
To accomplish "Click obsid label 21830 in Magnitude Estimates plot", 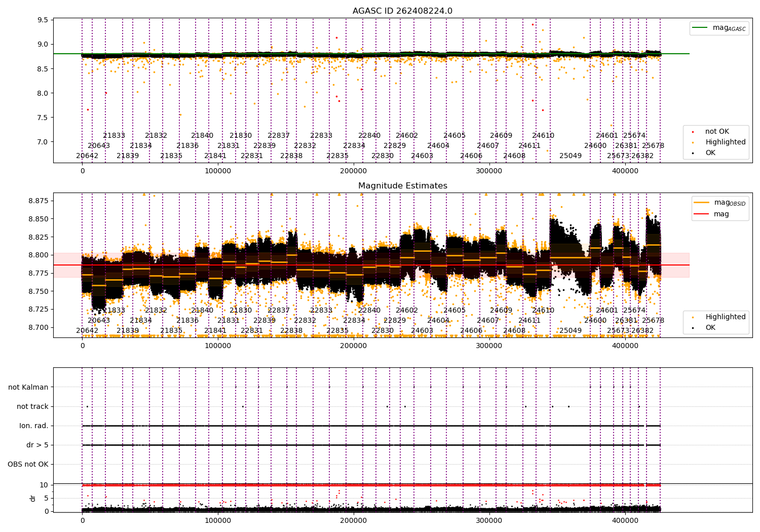I will click(241, 311).
